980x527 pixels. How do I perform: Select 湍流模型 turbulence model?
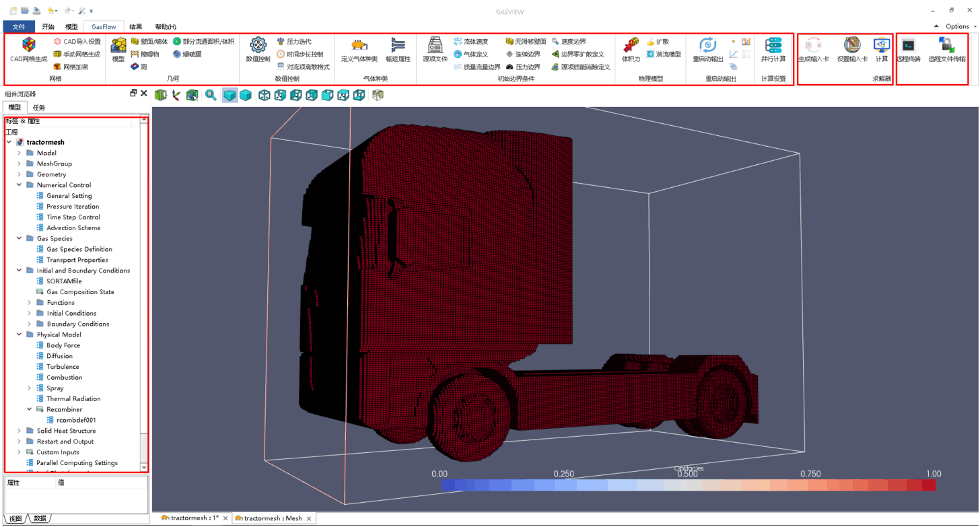[x=664, y=55]
